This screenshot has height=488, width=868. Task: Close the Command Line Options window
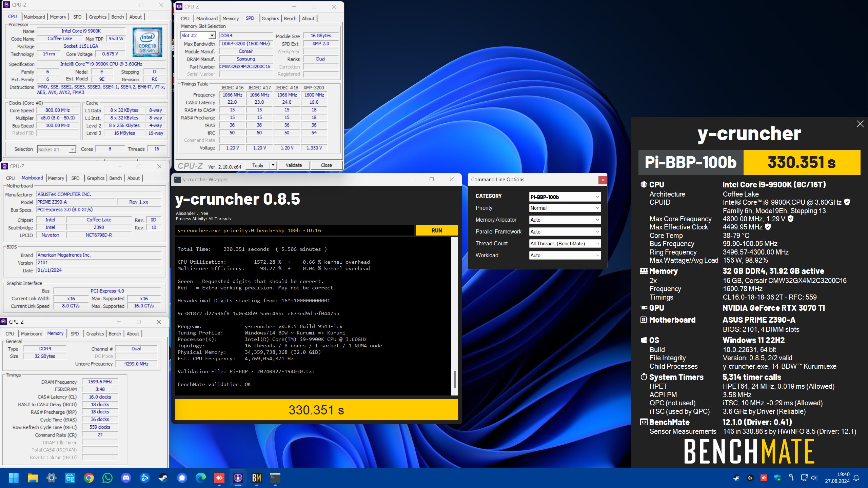point(602,180)
